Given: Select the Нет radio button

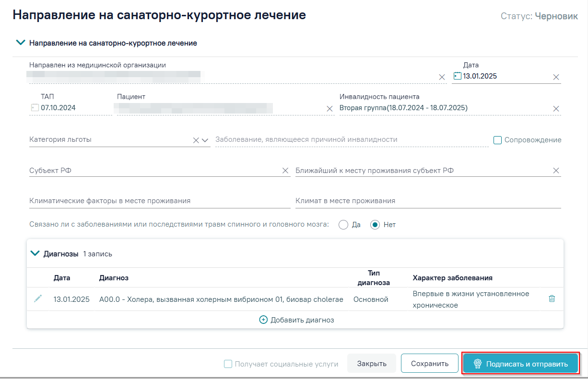Looking at the screenshot, I should pyautogui.click(x=375, y=224).
